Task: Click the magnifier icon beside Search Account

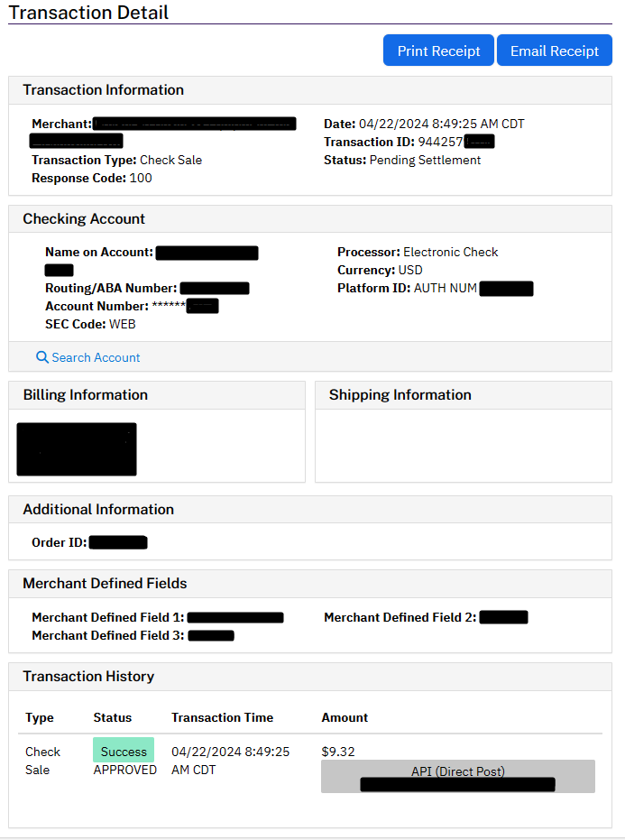Action: [41, 356]
